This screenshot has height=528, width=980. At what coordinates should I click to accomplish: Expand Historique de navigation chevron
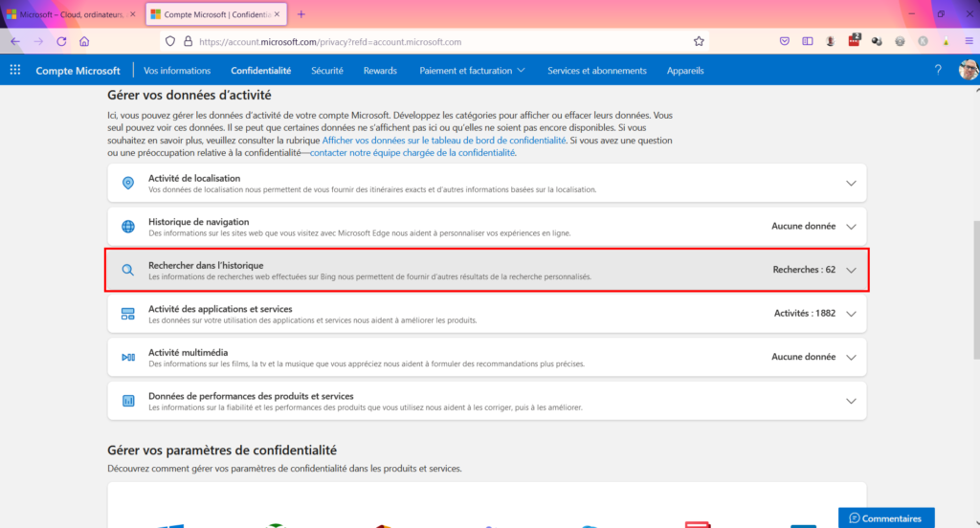[851, 227]
